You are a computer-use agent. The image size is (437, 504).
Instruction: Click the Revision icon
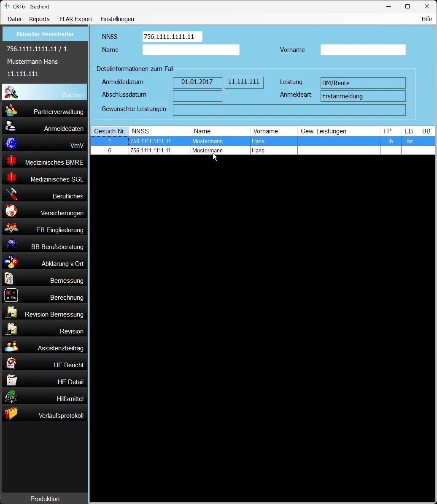11,329
